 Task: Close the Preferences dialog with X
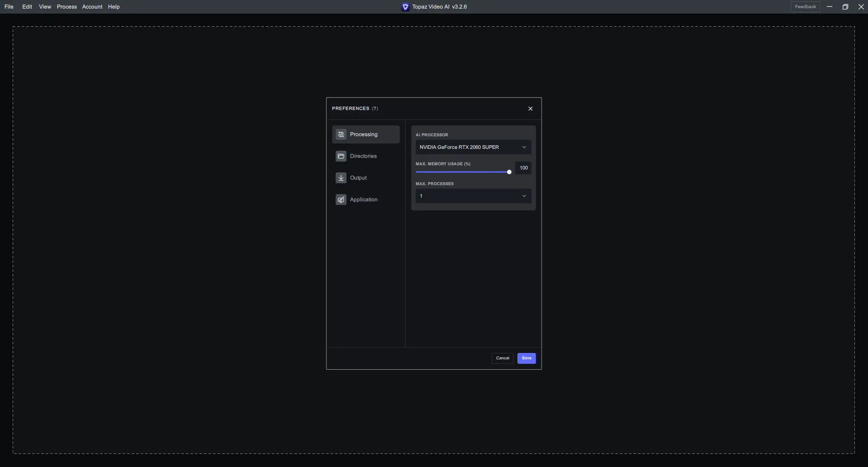[x=530, y=109]
